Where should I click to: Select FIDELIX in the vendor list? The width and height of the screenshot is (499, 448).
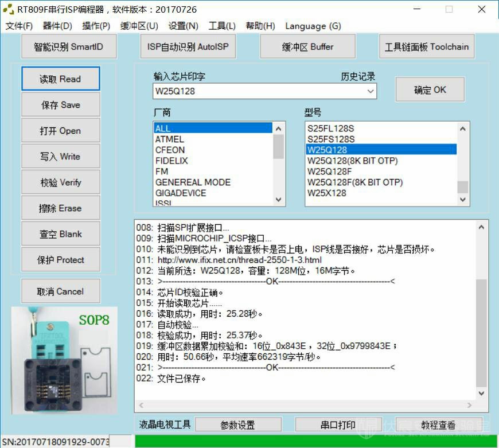[x=213, y=161]
